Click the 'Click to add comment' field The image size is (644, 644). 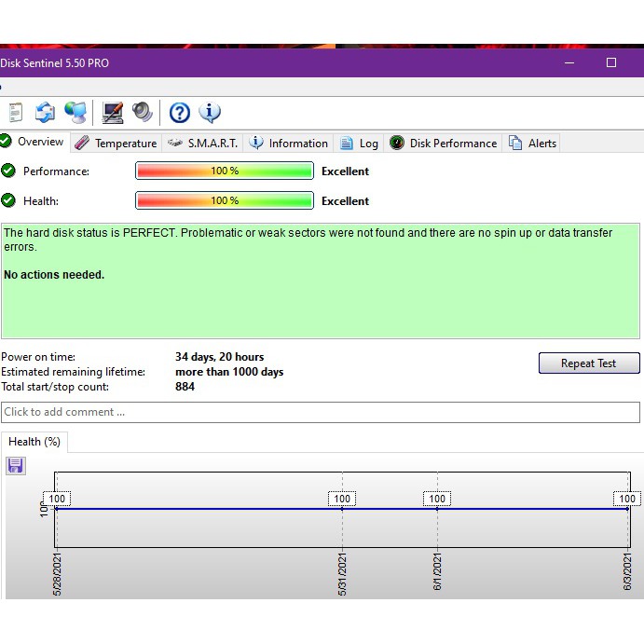(x=321, y=412)
